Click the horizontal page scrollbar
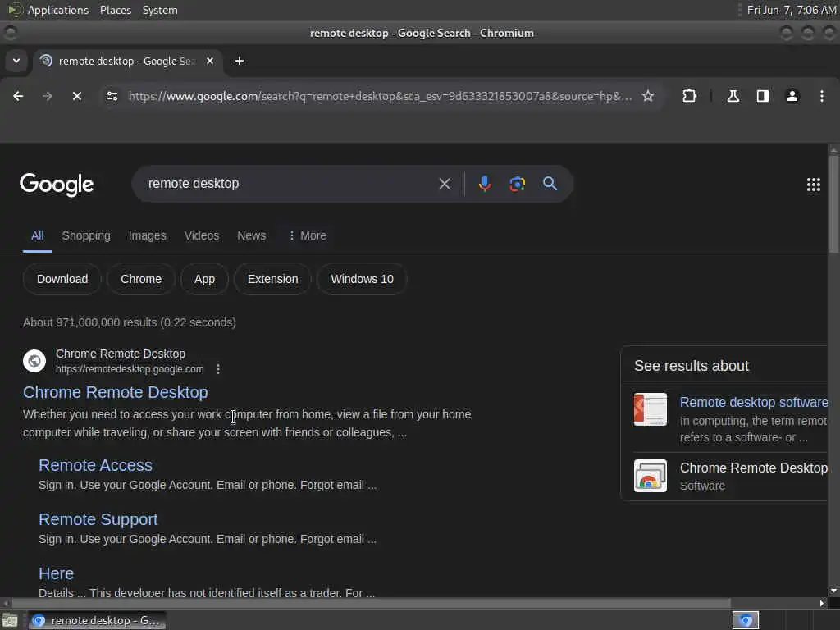Image resolution: width=840 pixels, height=630 pixels. (371, 603)
